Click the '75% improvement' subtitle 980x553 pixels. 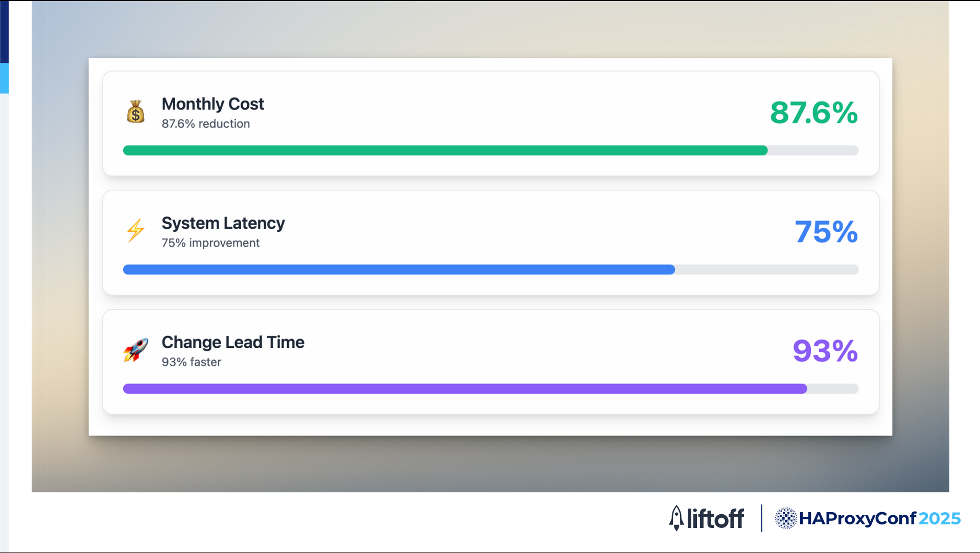[x=211, y=243]
